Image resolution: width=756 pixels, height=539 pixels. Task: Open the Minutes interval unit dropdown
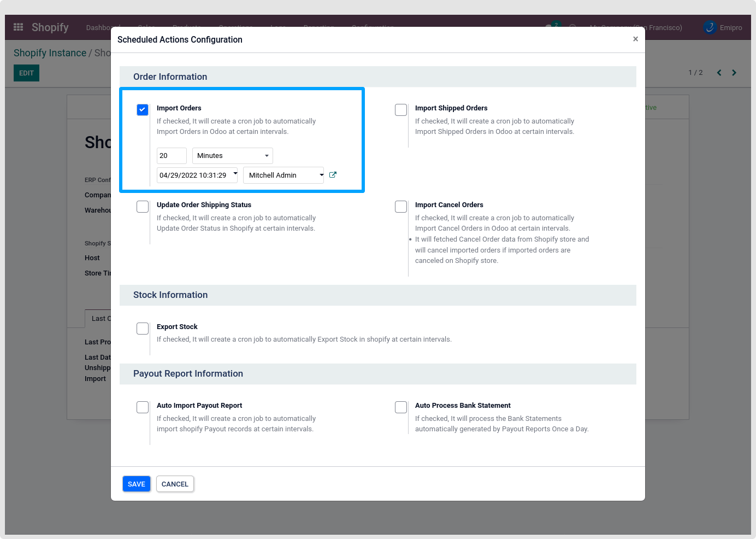[232, 156]
